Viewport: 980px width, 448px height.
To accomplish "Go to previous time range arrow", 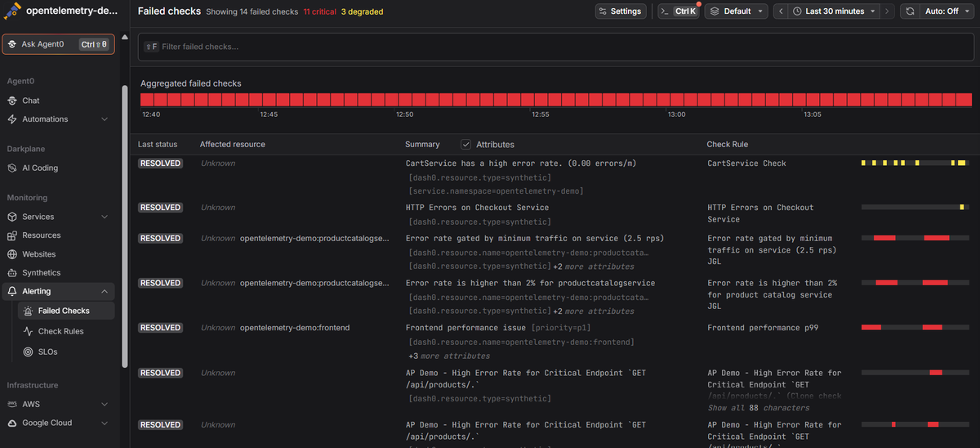I will 782,11.
